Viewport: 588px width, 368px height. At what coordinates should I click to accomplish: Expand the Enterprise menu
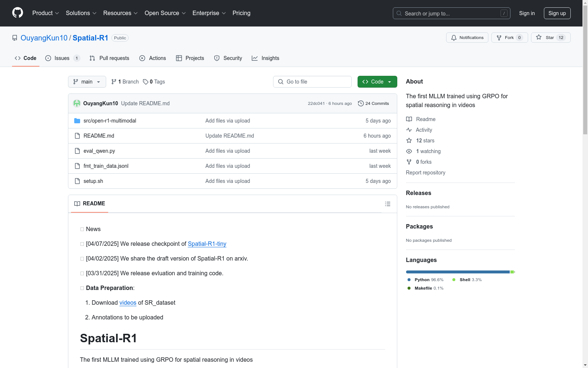click(x=209, y=13)
